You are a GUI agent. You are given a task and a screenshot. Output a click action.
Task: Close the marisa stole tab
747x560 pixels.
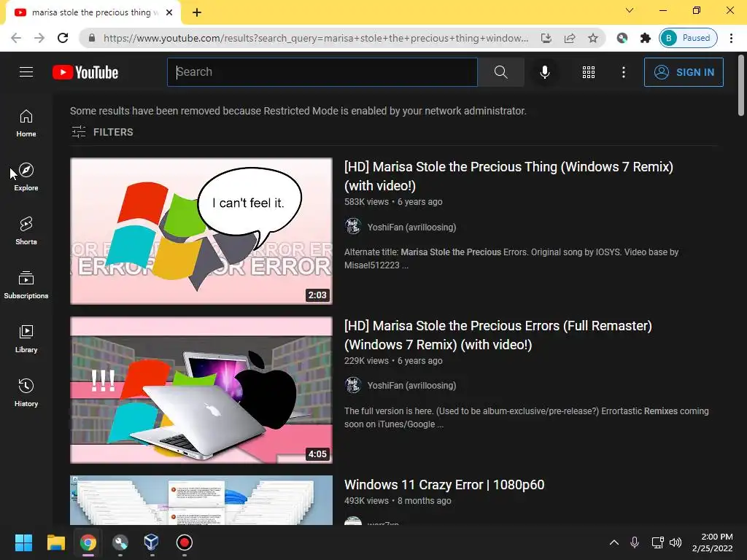[169, 12]
